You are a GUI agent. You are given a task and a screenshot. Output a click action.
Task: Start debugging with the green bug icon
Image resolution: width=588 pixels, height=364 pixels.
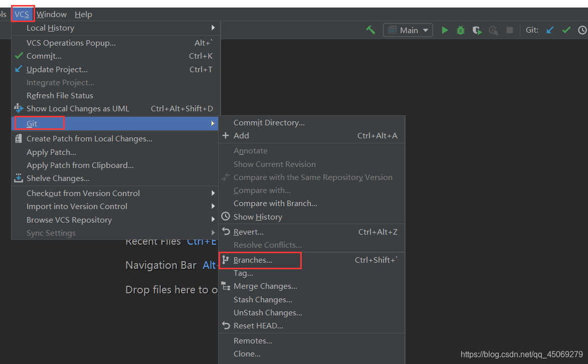(461, 30)
